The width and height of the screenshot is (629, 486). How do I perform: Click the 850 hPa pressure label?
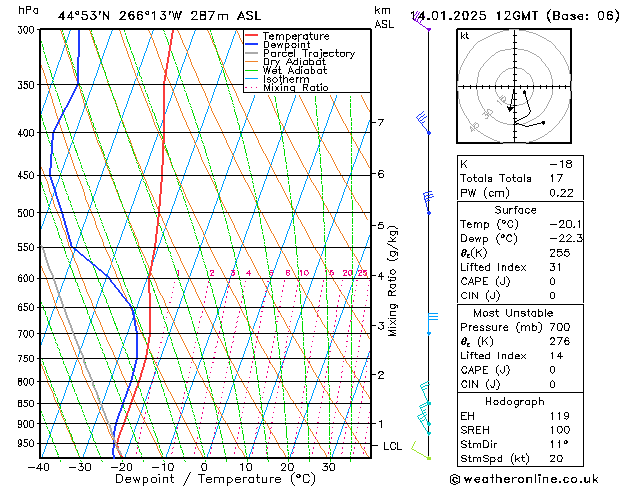[28, 404]
